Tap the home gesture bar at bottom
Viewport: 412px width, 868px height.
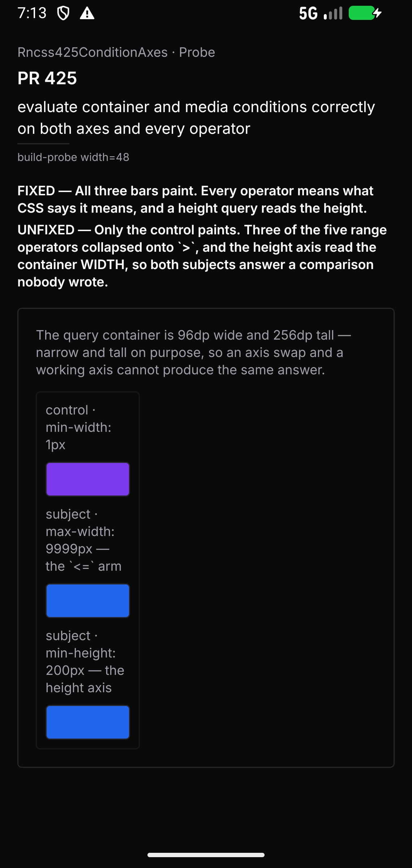pyautogui.click(x=206, y=855)
